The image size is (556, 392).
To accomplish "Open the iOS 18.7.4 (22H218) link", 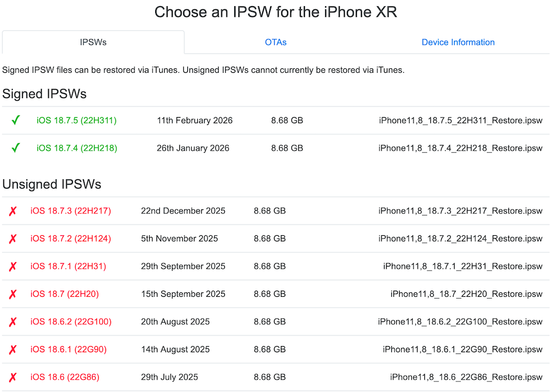I will [77, 148].
